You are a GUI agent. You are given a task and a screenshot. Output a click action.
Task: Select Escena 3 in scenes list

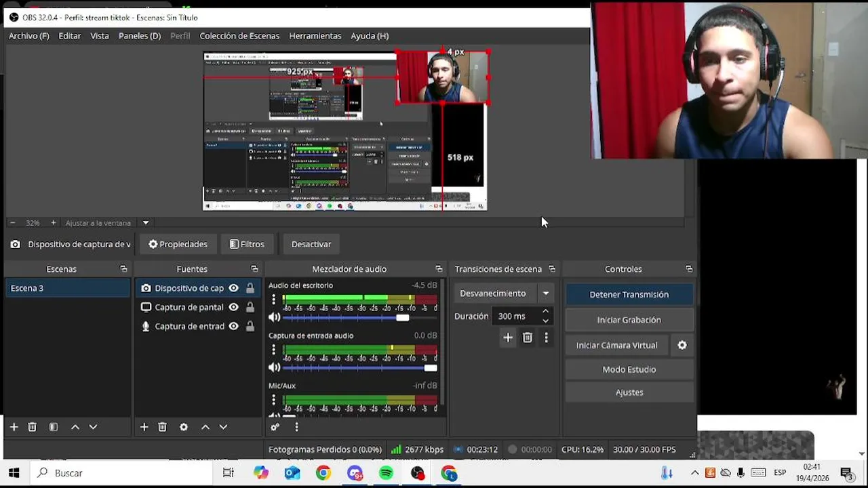[67, 288]
